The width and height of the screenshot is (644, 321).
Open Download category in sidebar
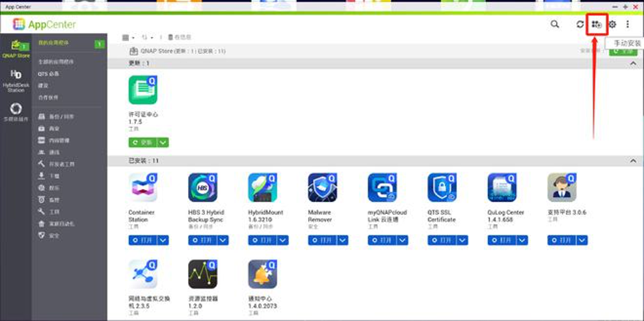click(x=49, y=176)
